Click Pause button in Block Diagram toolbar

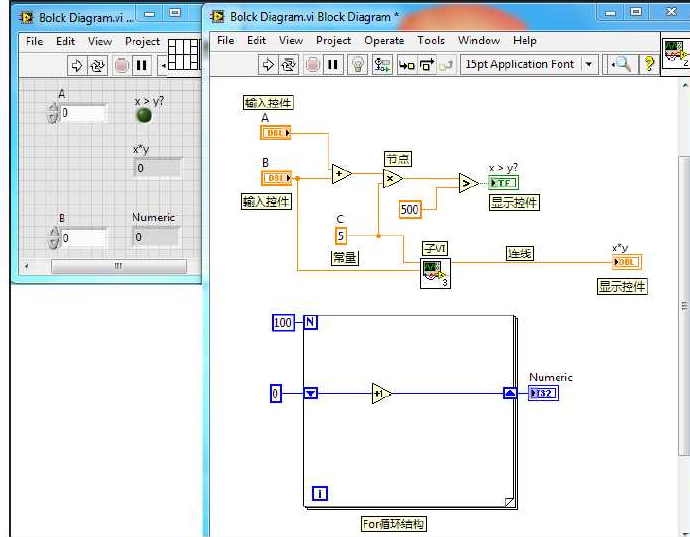[333, 65]
